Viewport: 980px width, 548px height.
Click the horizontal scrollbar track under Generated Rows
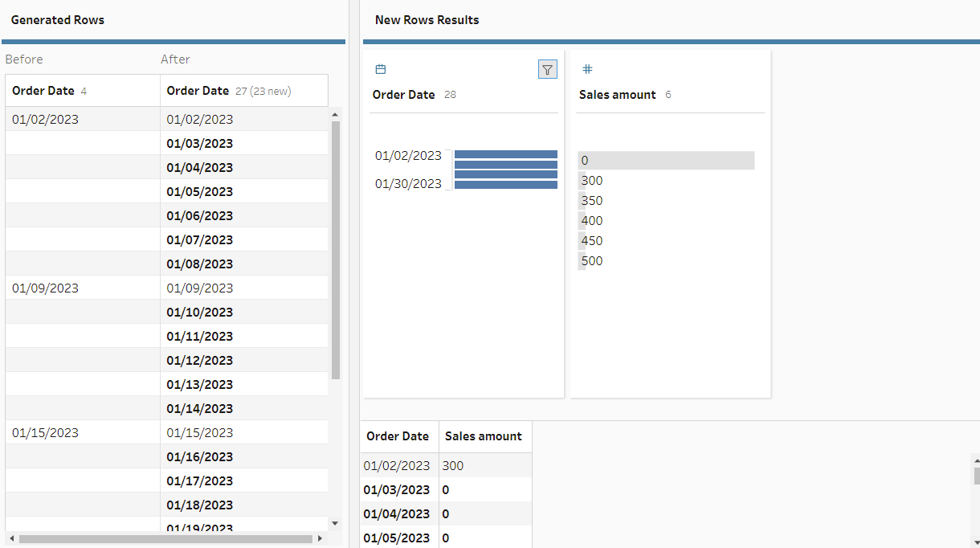[165, 538]
